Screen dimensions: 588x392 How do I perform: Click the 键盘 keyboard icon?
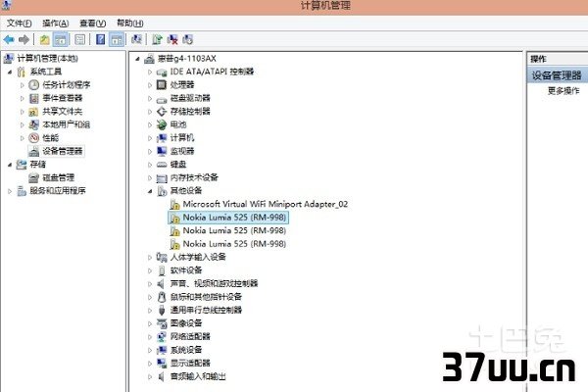pyautogui.click(x=162, y=165)
